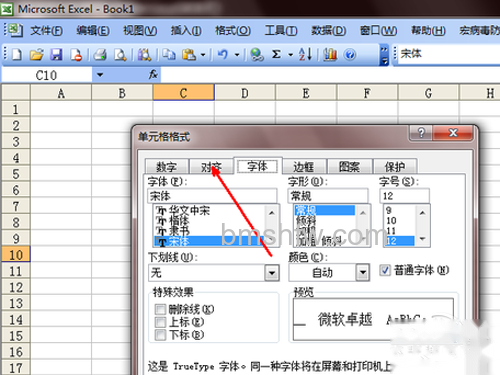
Task: Click the Print icon in toolbar
Action: 99,54
